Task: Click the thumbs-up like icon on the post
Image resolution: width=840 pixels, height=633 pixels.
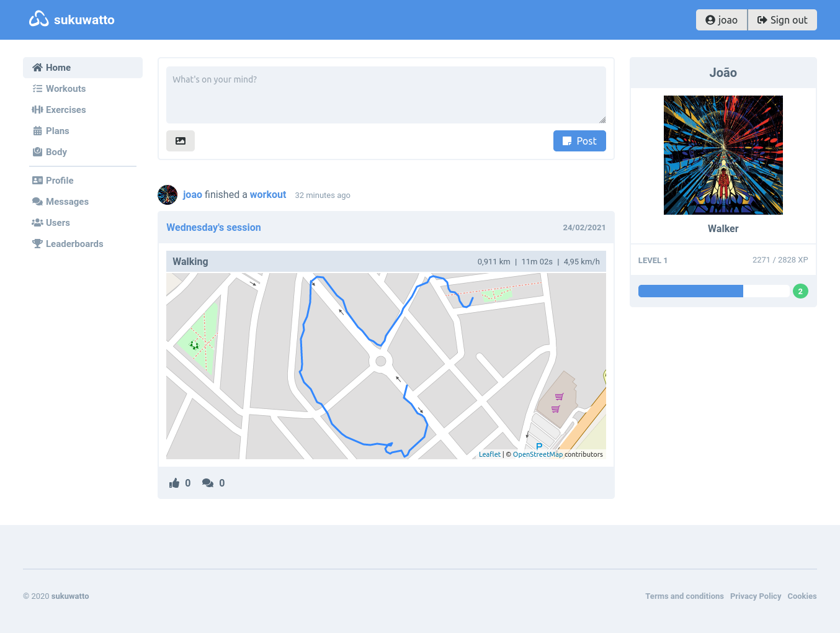Action: click(x=174, y=483)
